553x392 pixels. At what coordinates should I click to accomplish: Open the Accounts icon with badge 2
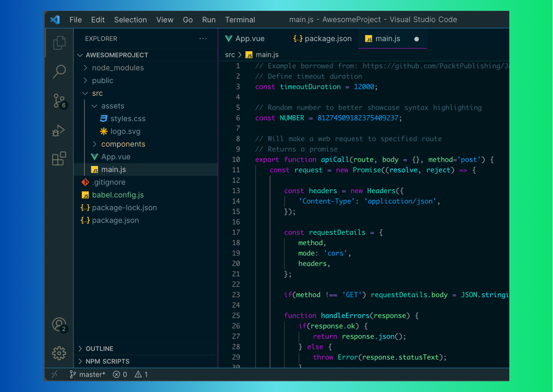[x=59, y=325]
